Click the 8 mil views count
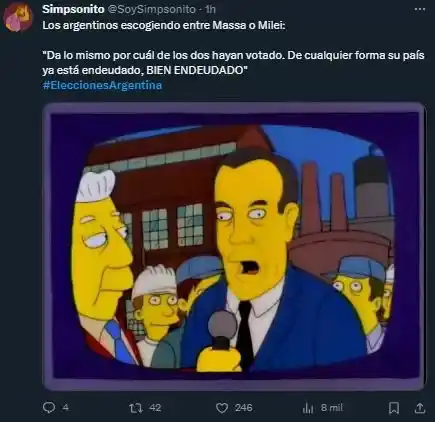The height and width of the screenshot is (422, 435). point(332,408)
